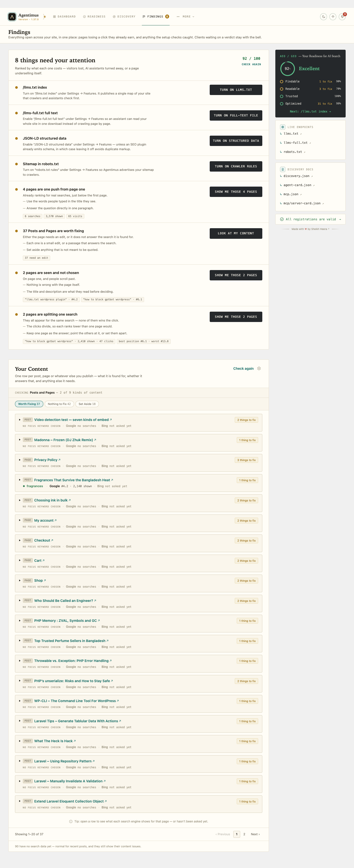Toggle dark mode moon icon
This screenshot has width=354, height=868.
pos(323,16)
